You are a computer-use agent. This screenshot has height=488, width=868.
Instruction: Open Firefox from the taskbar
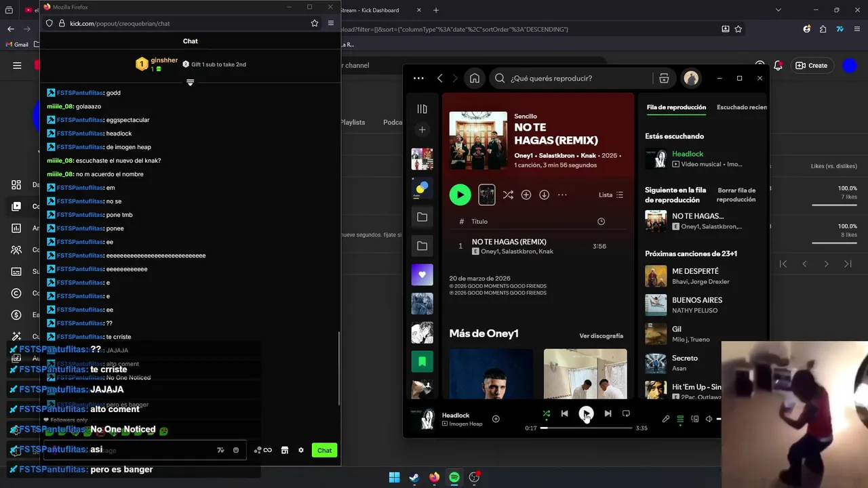(434, 477)
